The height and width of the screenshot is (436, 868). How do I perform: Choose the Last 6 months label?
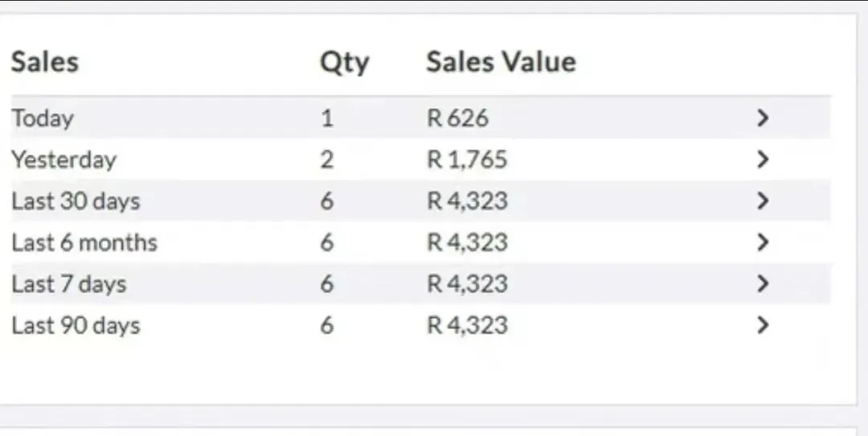84,242
